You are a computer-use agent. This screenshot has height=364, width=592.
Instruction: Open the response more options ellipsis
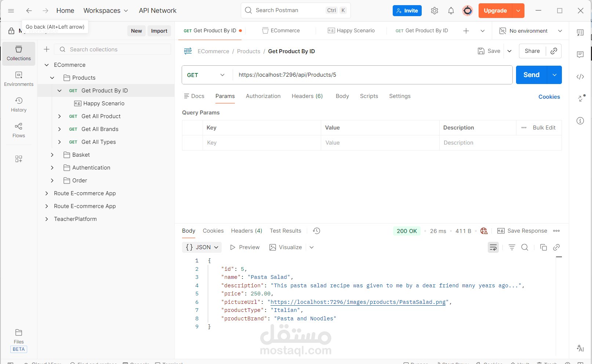tap(556, 231)
